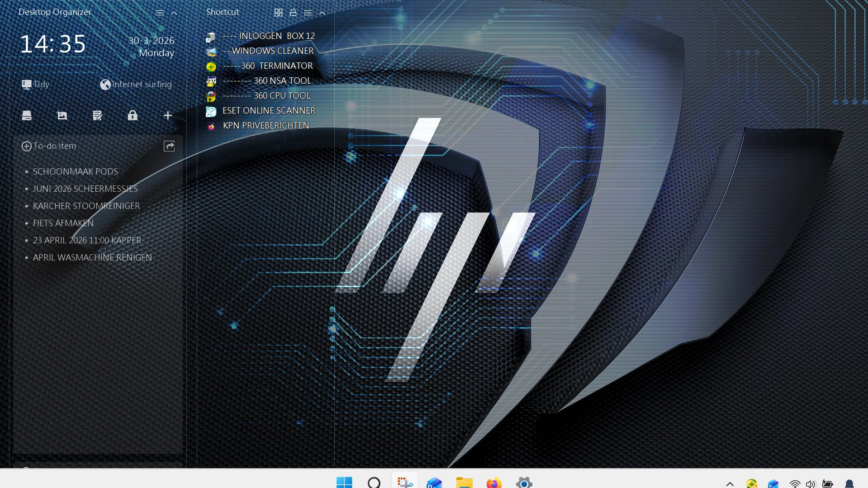The height and width of the screenshot is (488, 868).
Task: Open taskbar Search
Action: [374, 482]
